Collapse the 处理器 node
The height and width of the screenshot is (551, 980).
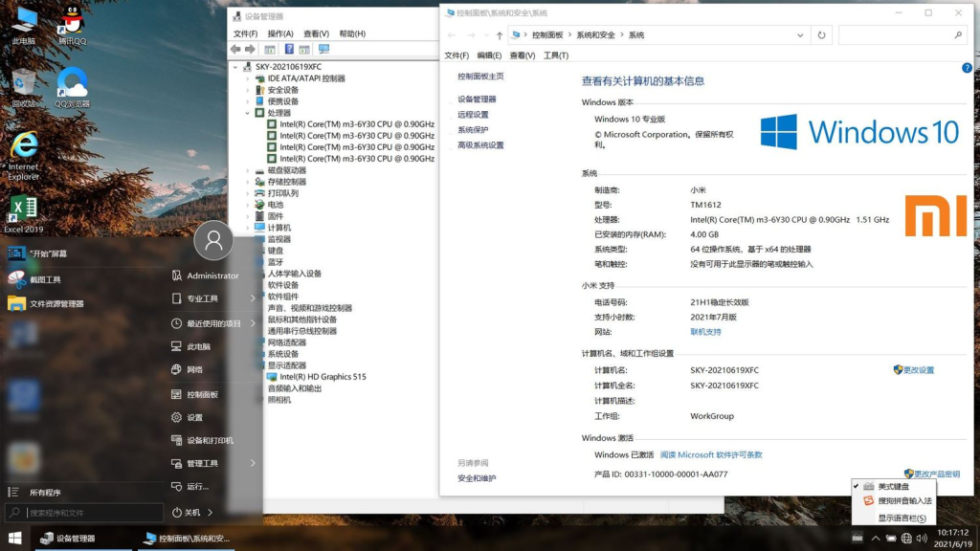(248, 113)
